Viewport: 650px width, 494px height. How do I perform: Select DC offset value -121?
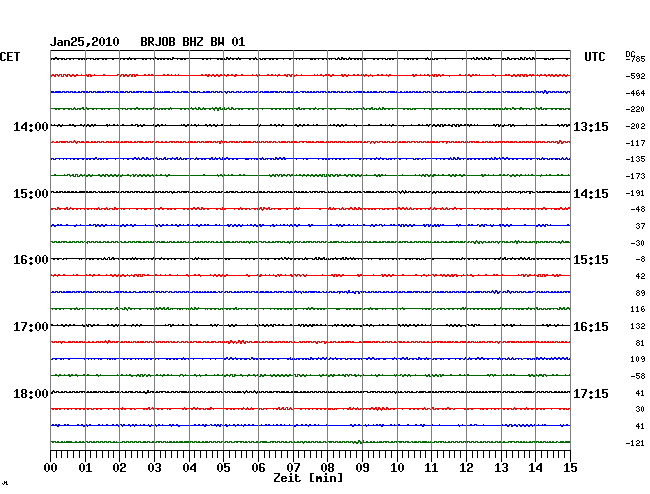[635, 443]
